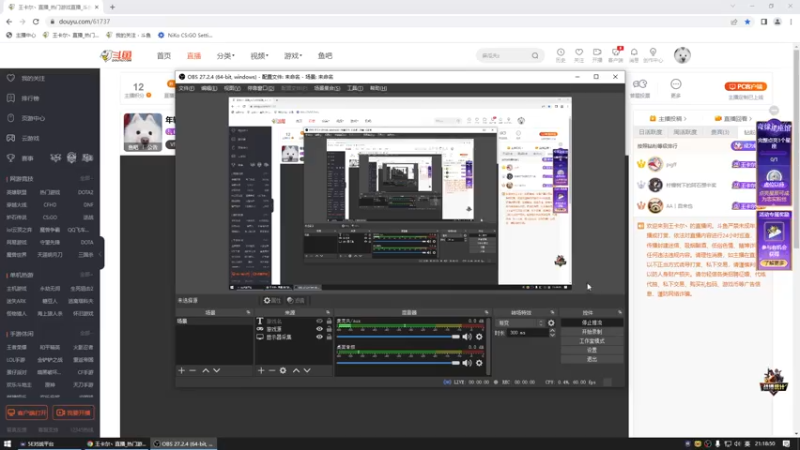Toggle lock on the text source

click(329, 321)
